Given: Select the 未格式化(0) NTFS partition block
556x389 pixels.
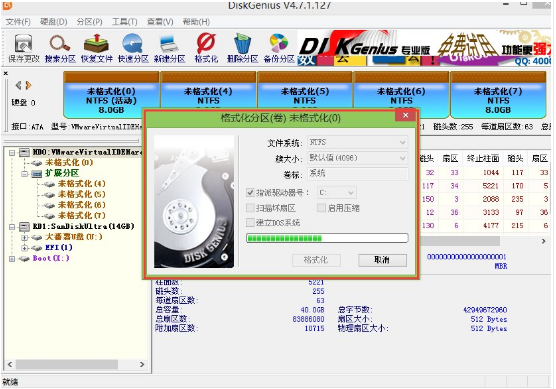Looking at the screenshot, I should (111, 95).
